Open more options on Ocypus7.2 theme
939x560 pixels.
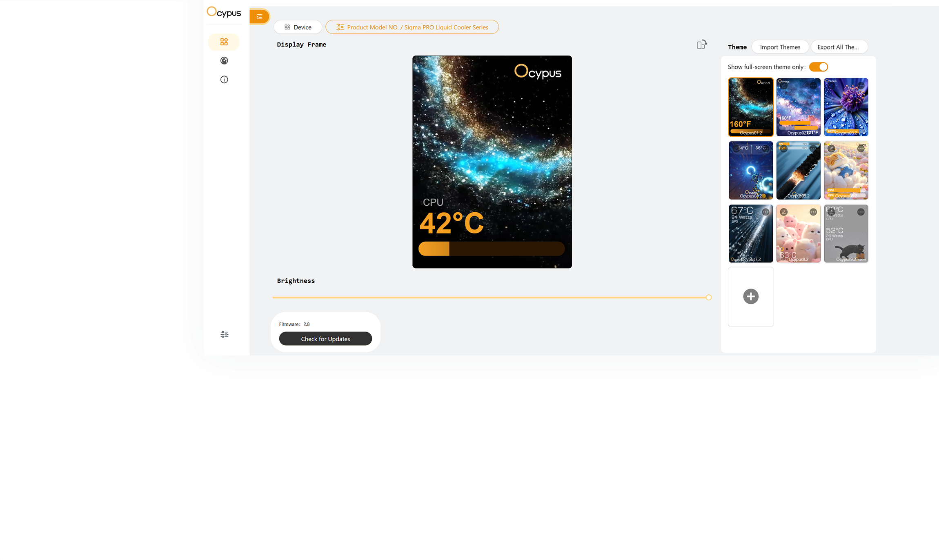[x=765, y=212]
